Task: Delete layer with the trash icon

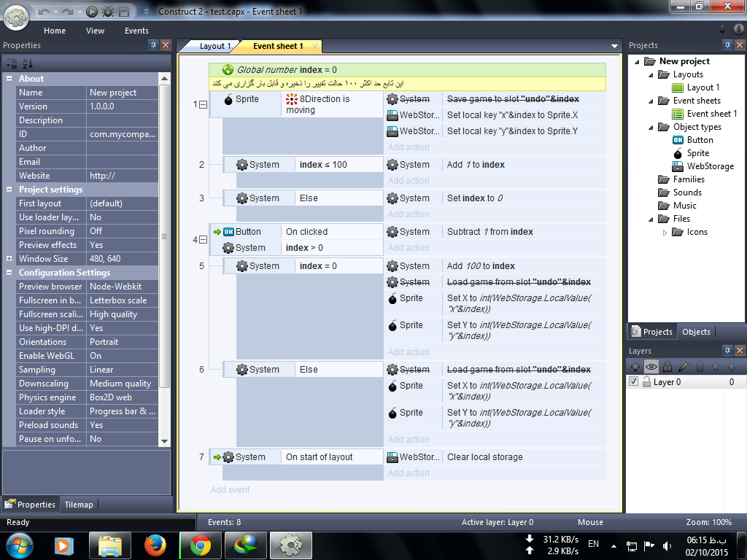Action: tap(700, 367)
